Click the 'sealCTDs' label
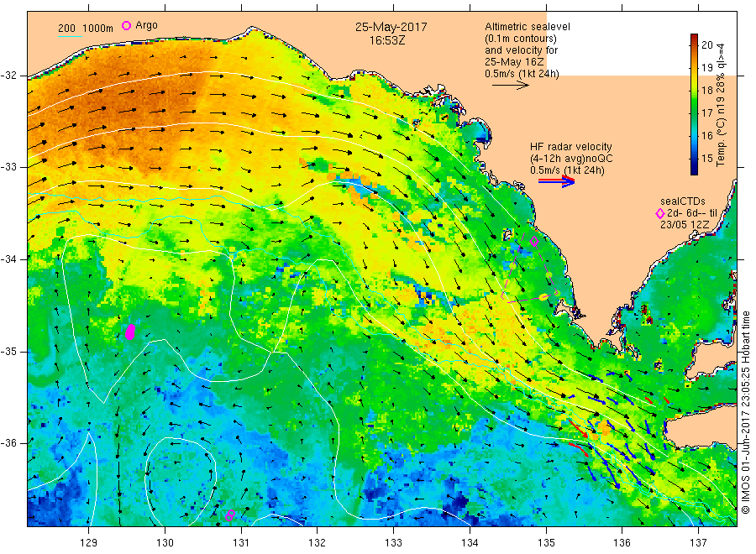756x554 pixels. pos(683,201)
